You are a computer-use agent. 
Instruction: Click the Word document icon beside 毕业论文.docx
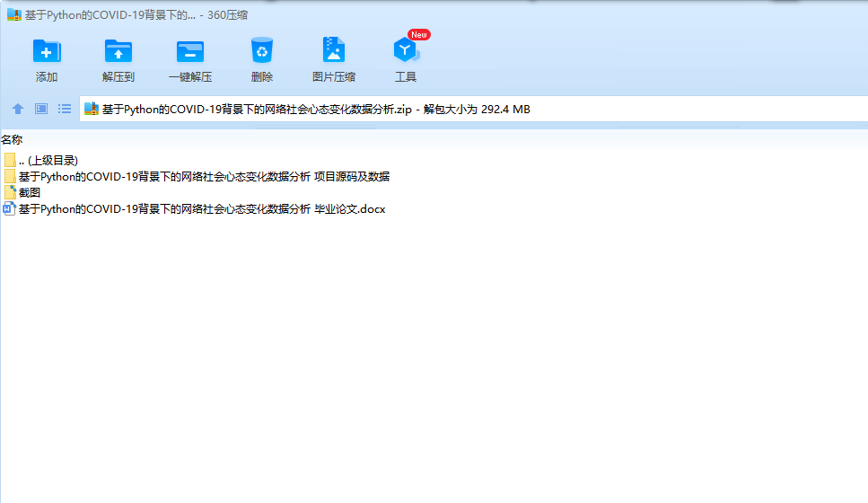point(9,209)
